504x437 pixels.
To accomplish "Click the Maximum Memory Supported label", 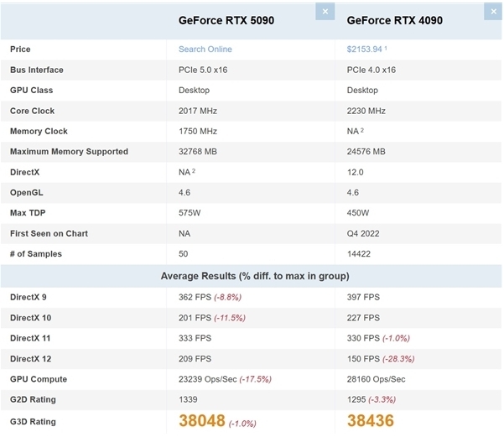I will [69, 152].
